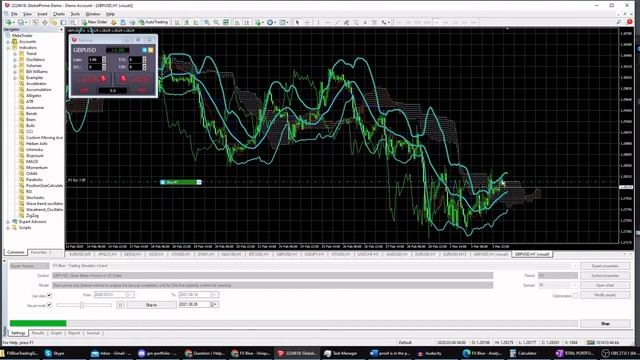
Task: Switch to the Journal tab
Action: coord(93,333)
